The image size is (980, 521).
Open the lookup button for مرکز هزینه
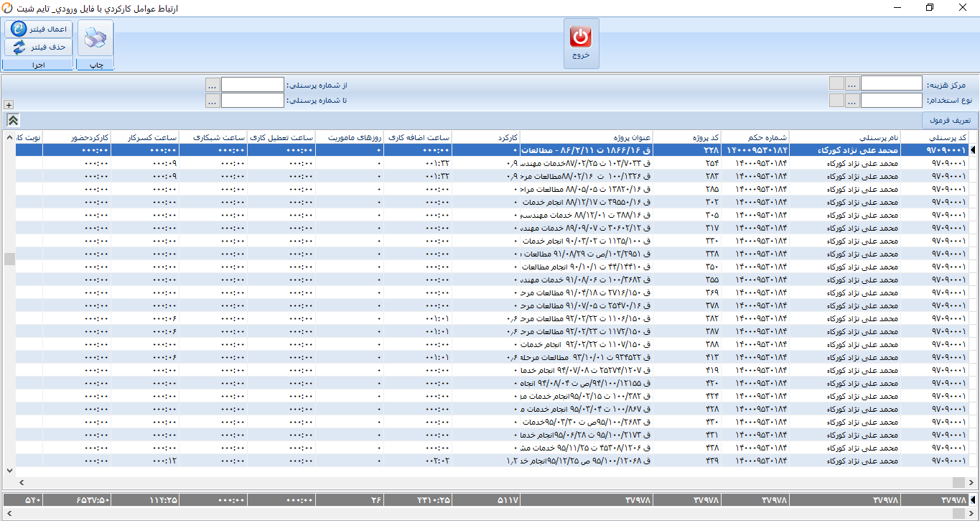(x=851, y=84)
